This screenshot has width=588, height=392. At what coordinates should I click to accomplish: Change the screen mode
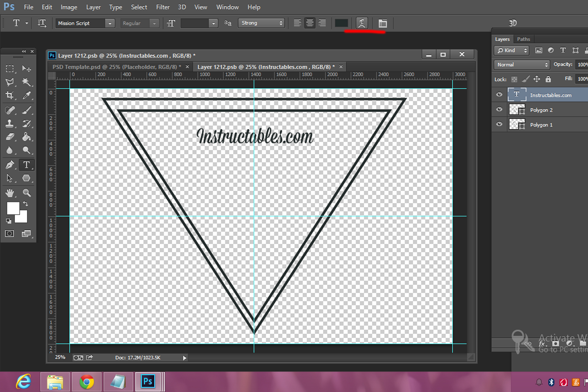point(26,234)
